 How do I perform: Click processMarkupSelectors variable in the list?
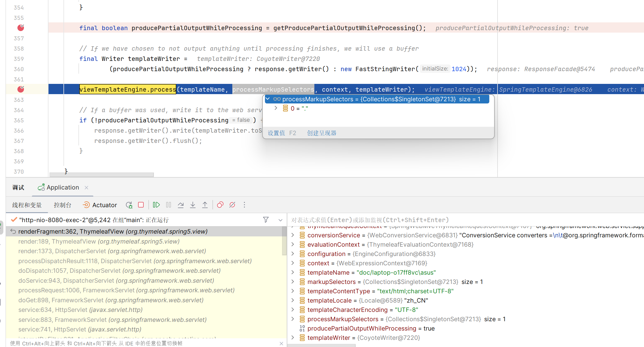click(x=466, y=319)
